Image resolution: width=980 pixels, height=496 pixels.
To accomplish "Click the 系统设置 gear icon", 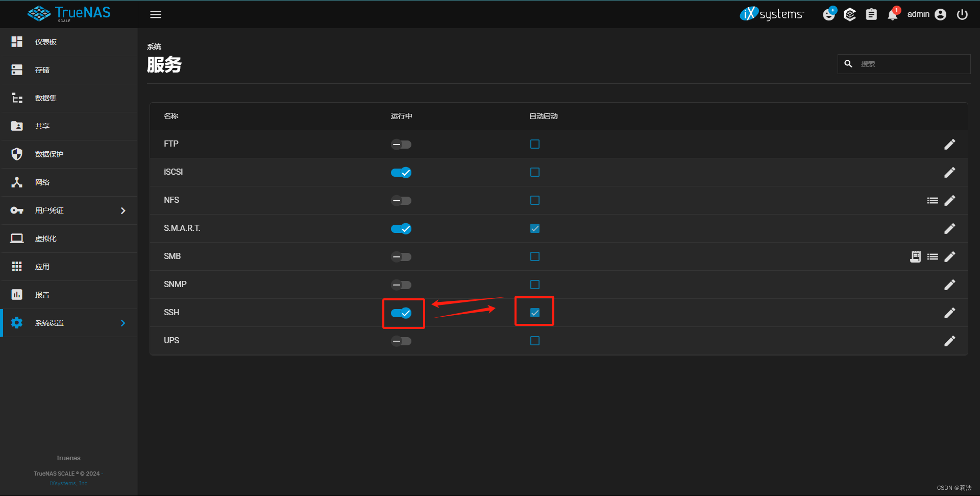I will (17, 323).
